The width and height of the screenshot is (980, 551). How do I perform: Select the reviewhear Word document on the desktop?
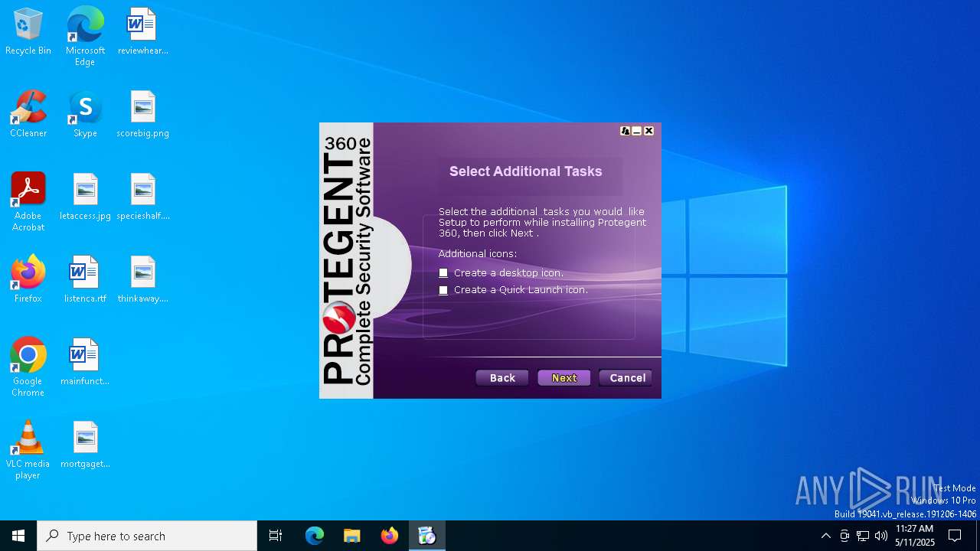click(x=142, y=32)
